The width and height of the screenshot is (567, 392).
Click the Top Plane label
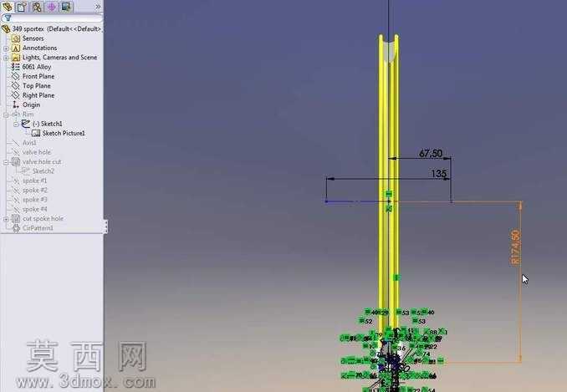(x=37, y=85)
